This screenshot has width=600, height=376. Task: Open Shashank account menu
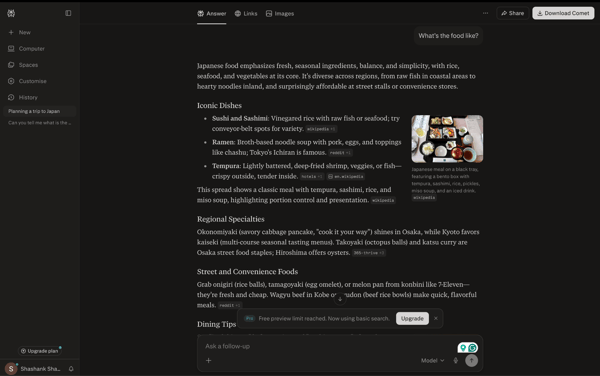coord(40,369)
